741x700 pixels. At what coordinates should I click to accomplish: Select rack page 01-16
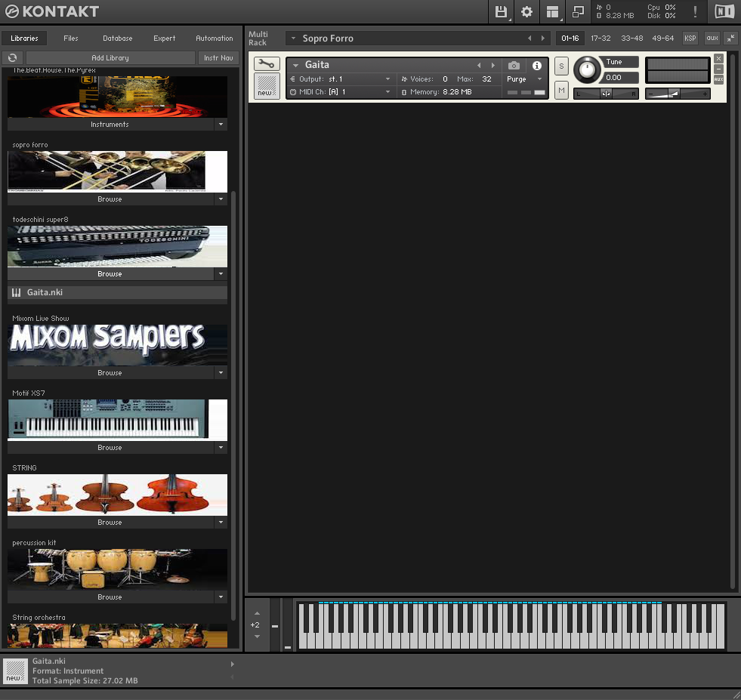(570, 39)
